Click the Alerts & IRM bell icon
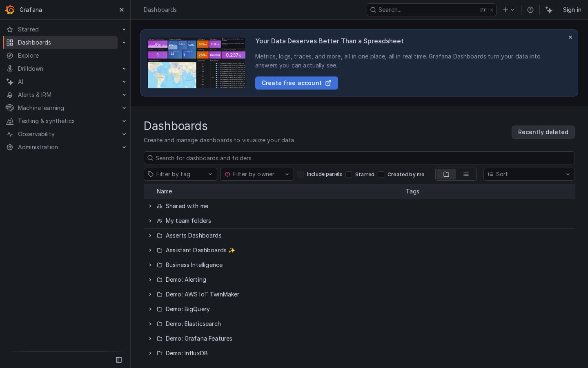Image resolution: width=588 pixels, height=368 pixels. (10, 95)
